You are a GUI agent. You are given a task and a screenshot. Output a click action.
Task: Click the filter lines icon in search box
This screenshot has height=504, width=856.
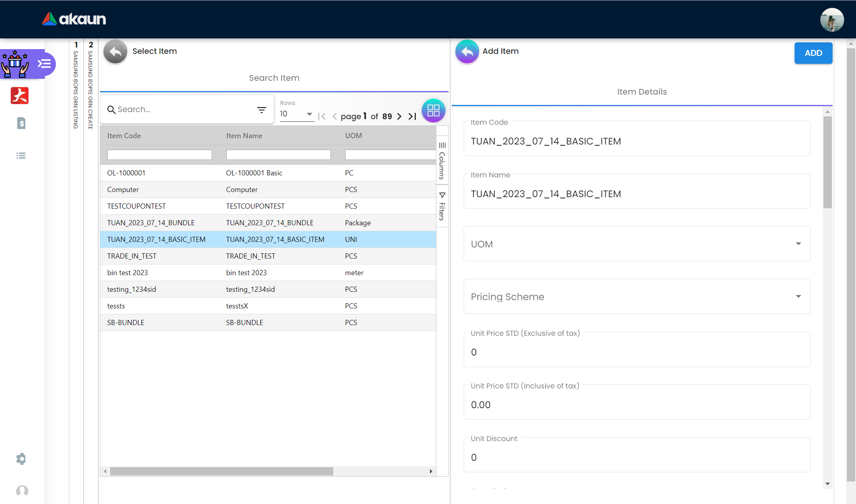coord(262,110)
